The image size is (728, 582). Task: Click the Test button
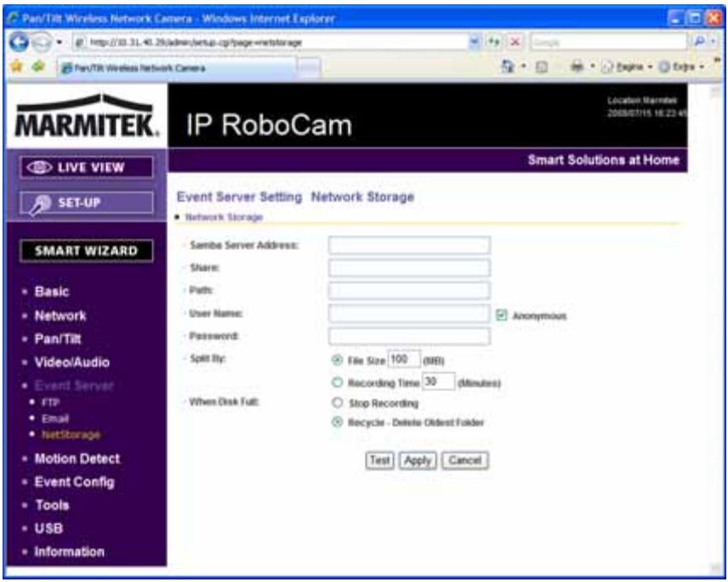[380, 460]
